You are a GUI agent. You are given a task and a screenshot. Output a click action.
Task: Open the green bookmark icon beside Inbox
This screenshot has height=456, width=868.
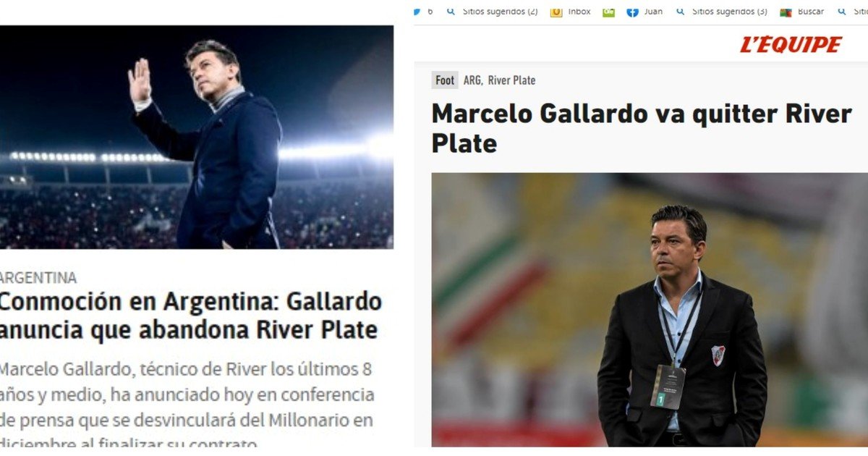coord(608,12)
